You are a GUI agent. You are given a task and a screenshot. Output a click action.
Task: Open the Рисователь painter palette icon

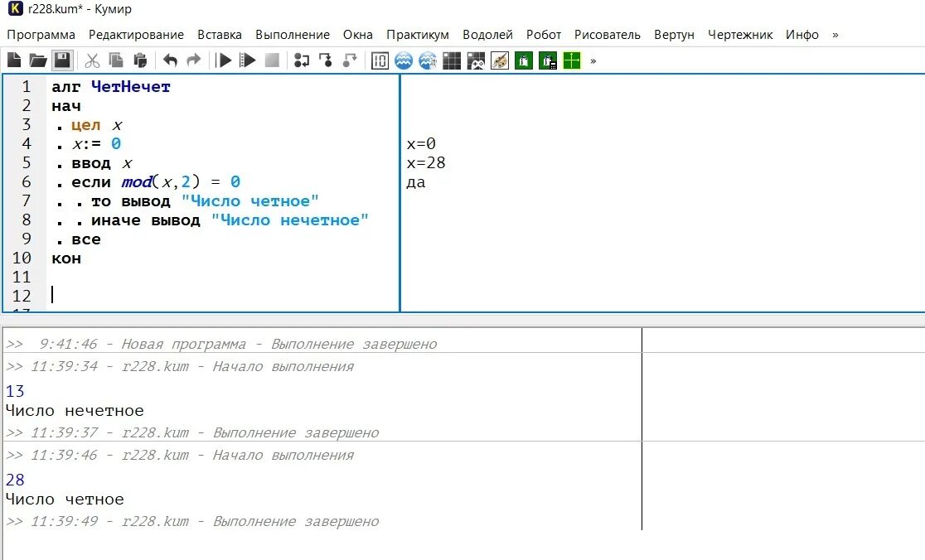500,60
